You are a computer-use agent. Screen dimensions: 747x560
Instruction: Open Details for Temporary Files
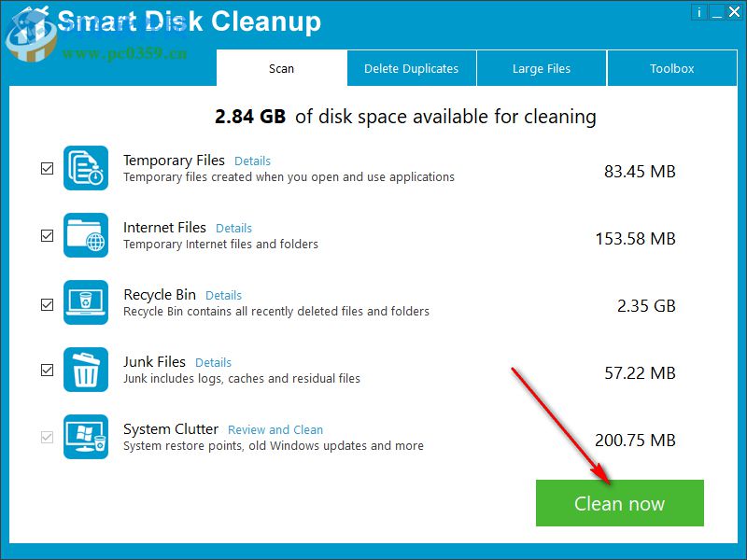[252, 161]
